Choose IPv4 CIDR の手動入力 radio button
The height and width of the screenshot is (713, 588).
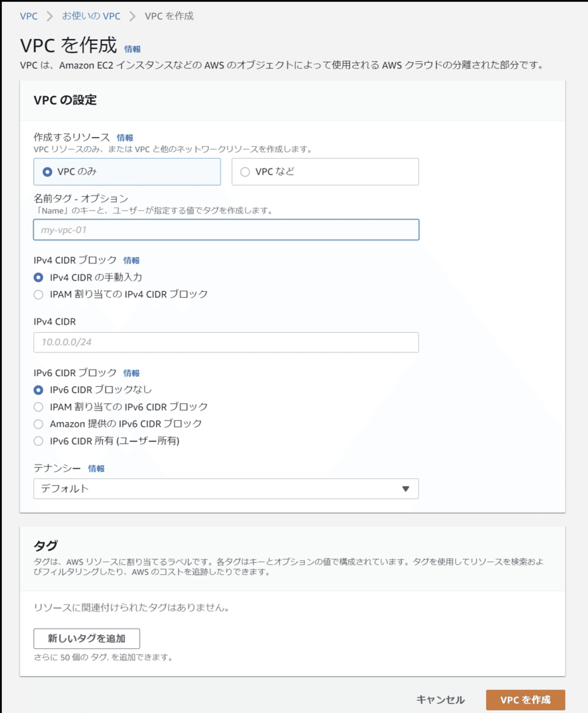(x=38, y=277)
